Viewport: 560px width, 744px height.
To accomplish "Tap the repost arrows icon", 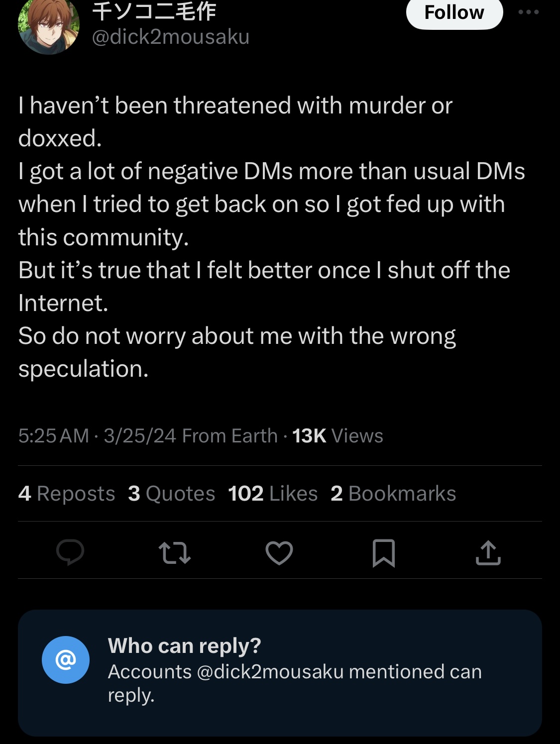I will click(x=174, y=553).
